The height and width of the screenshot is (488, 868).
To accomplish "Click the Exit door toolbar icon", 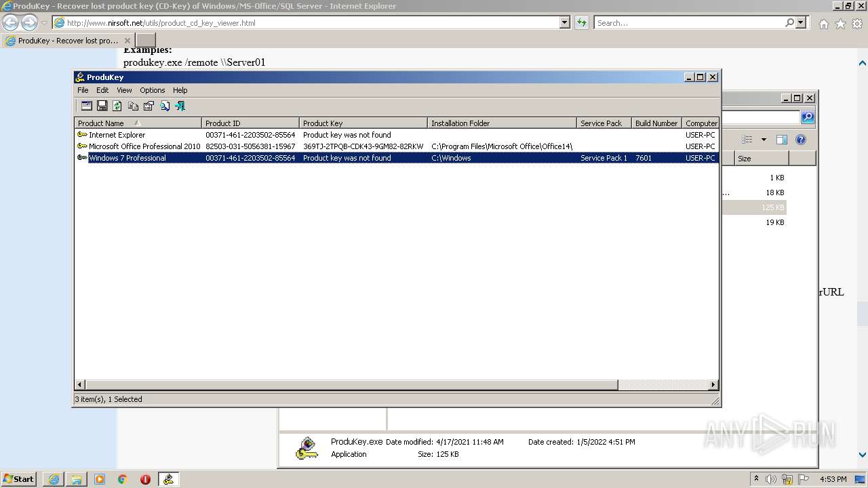I will 180,106.
